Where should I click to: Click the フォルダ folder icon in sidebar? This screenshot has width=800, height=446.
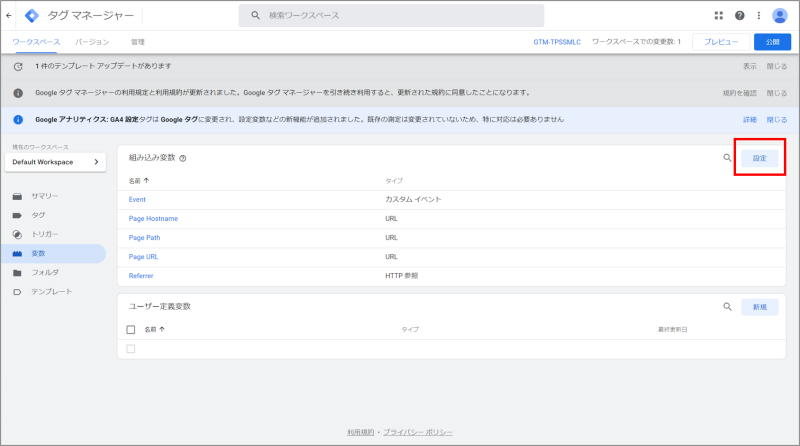17,273
